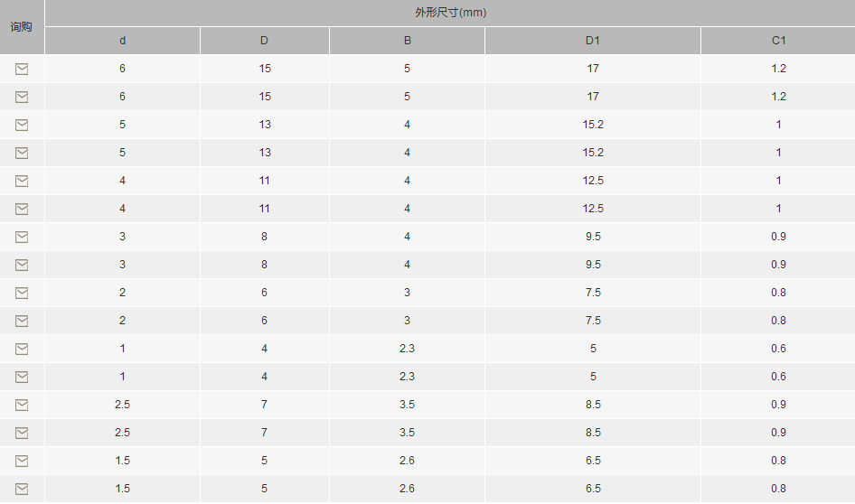
Task: Click the 外形尺寸(mm) header cell
Action: click(x=450, y=13)
